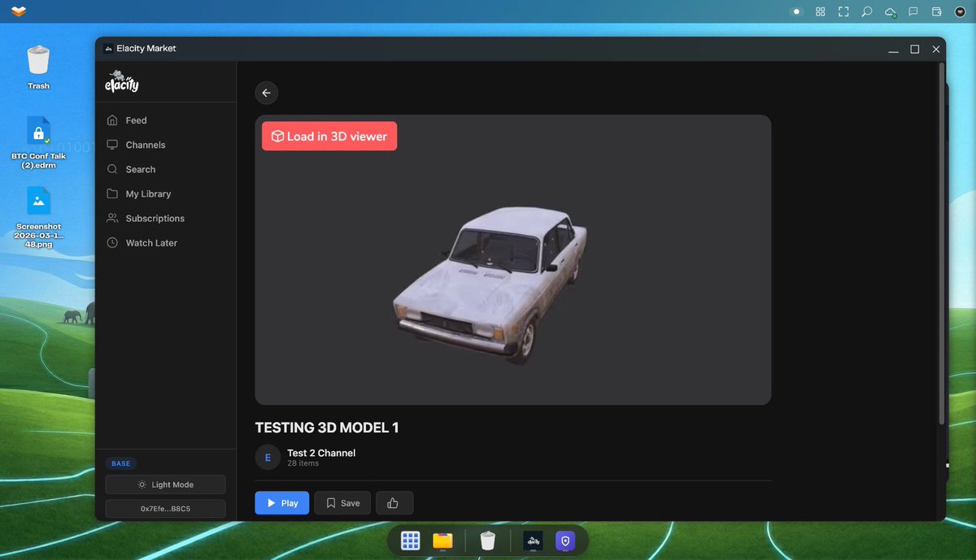Click the '28 items' channel count text
Image resolution: width=976 pixels, height=560 pixels.
(x=303, y=463)
